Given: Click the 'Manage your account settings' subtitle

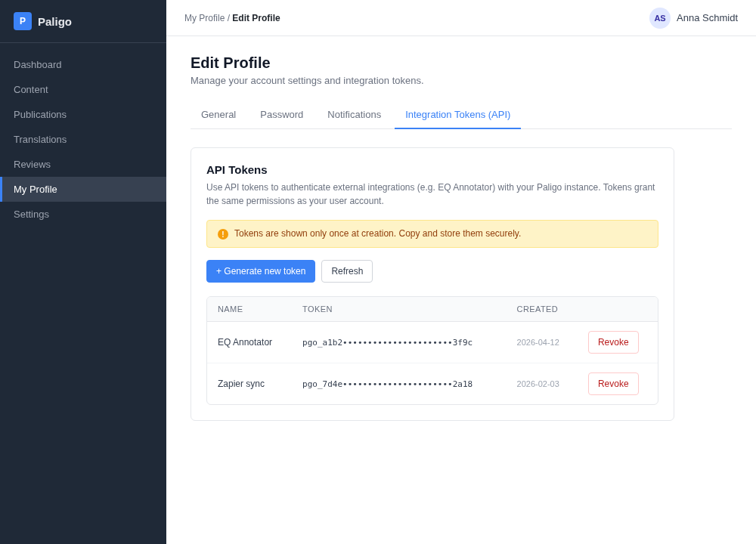Looking at the screenshot, I should (307, 81).
